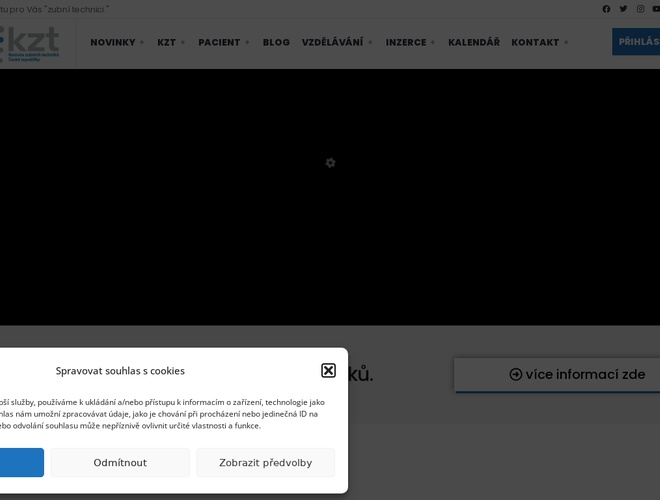This screenshot has height=500, width=660.
Task: Expand the Pacient dropdown menu
Action: [224, 43]
